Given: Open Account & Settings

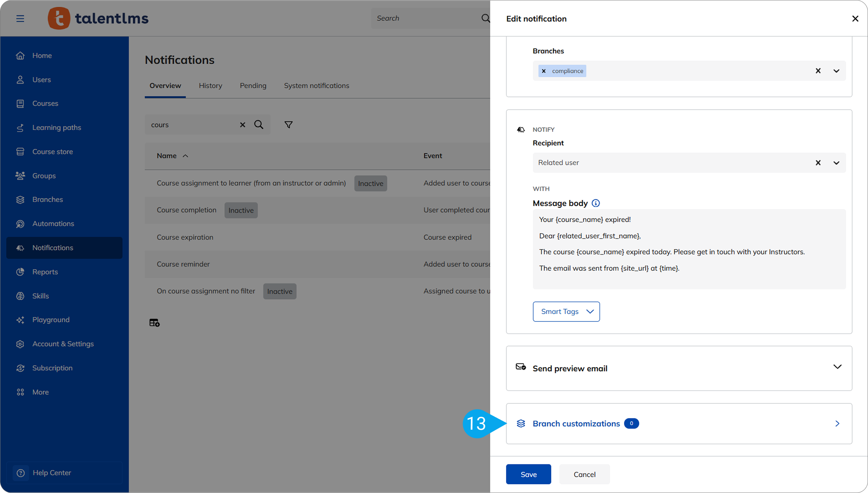Looking at the screenshot, I should [x=64, y=344].
